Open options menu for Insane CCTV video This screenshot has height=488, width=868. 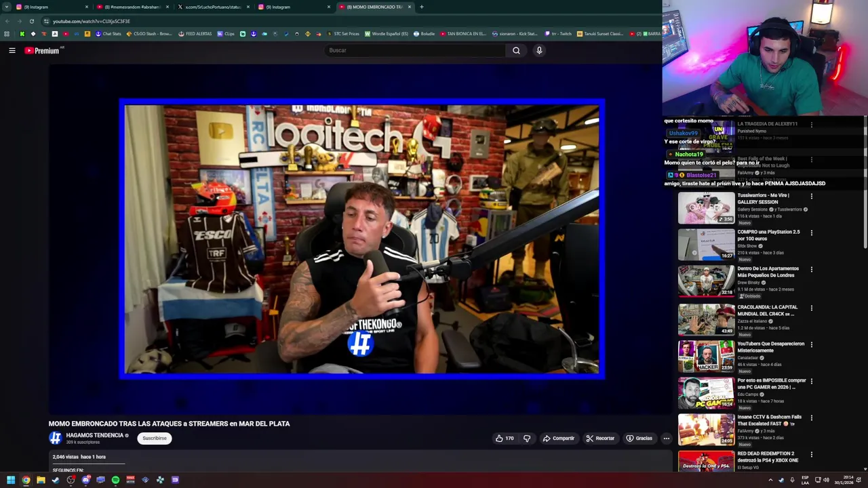(x=811, y=418)
